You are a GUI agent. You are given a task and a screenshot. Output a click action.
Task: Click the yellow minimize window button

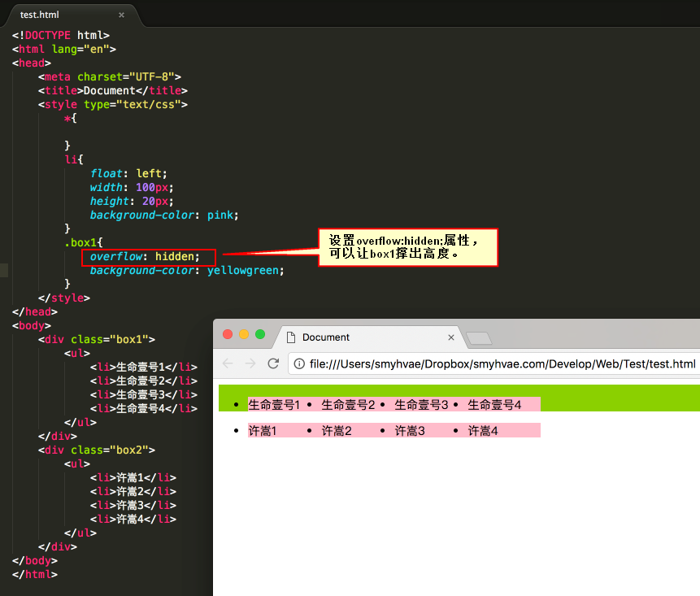tap(244, 334)
